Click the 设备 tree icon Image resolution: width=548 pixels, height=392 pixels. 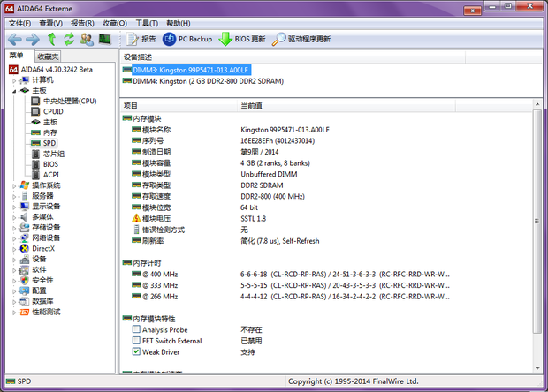25,260
